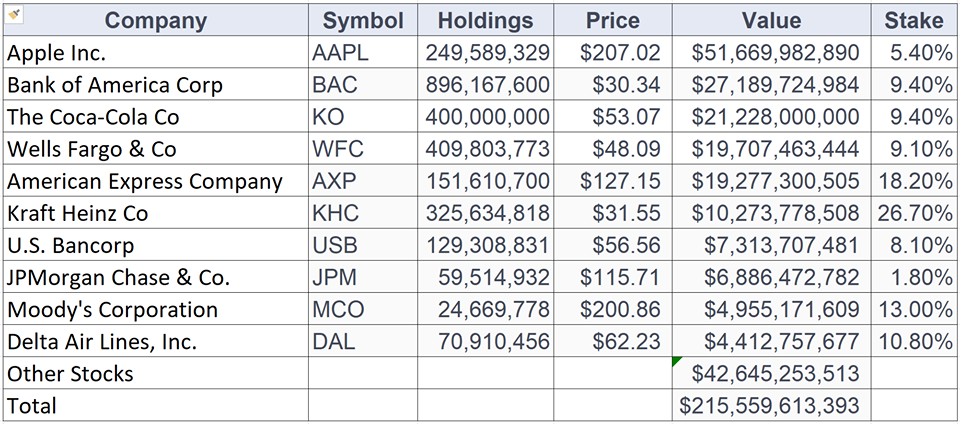
Task: Select the BAC symbol cell
Action: [363, 85]
